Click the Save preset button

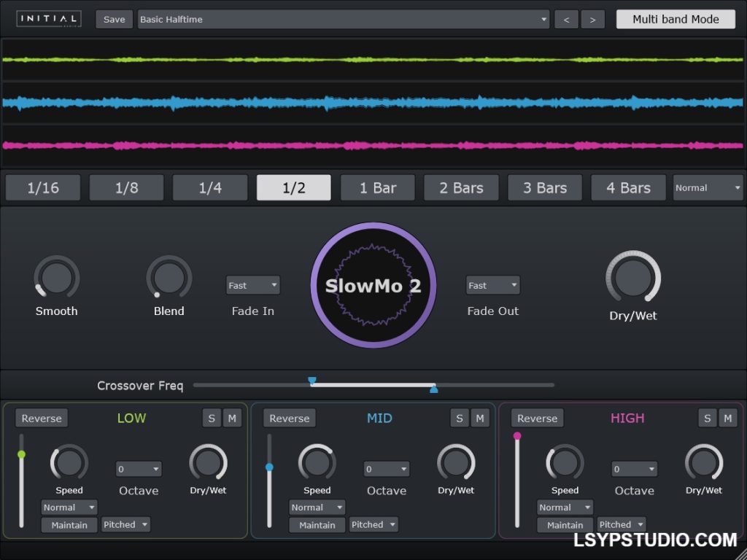point(115,20)
